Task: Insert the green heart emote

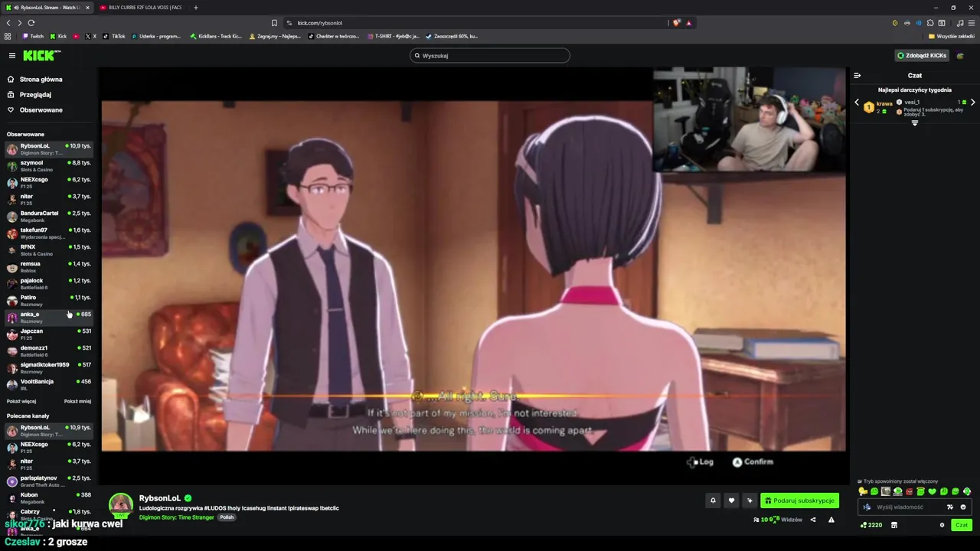Action: [933, 491]
